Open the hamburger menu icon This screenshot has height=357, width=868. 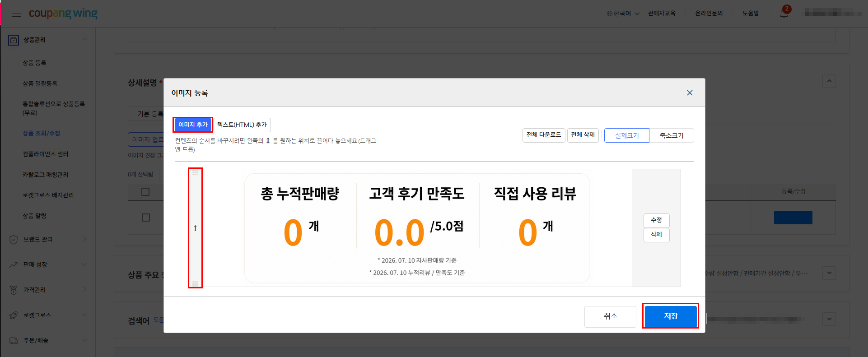[17, 14]
